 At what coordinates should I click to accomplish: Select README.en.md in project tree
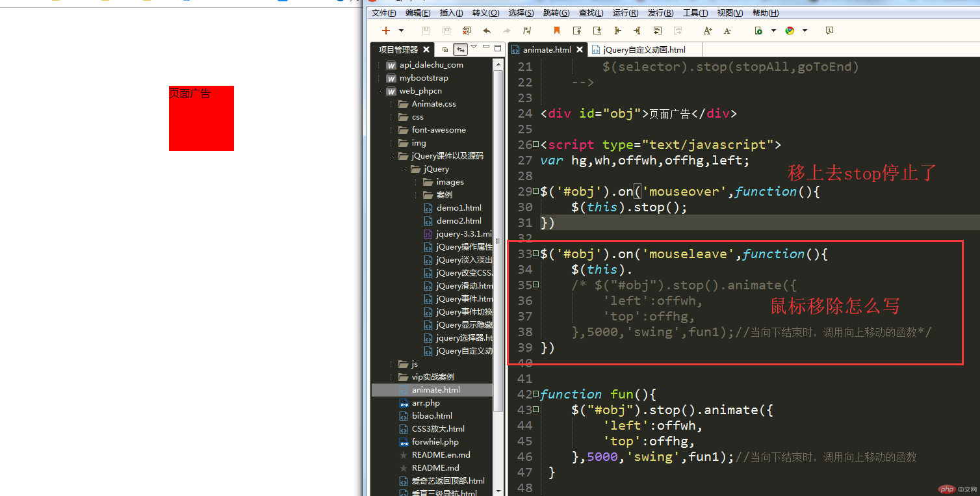pos(441,455)
